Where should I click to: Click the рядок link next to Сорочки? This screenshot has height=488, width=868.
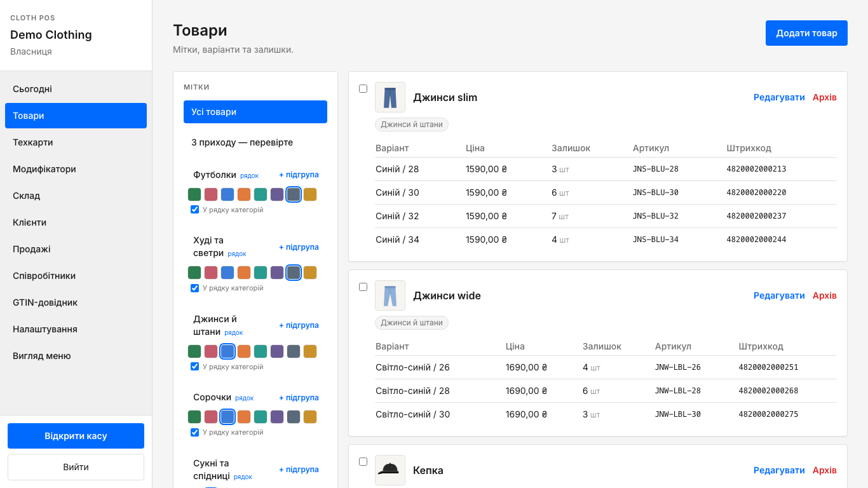point(244,398)
